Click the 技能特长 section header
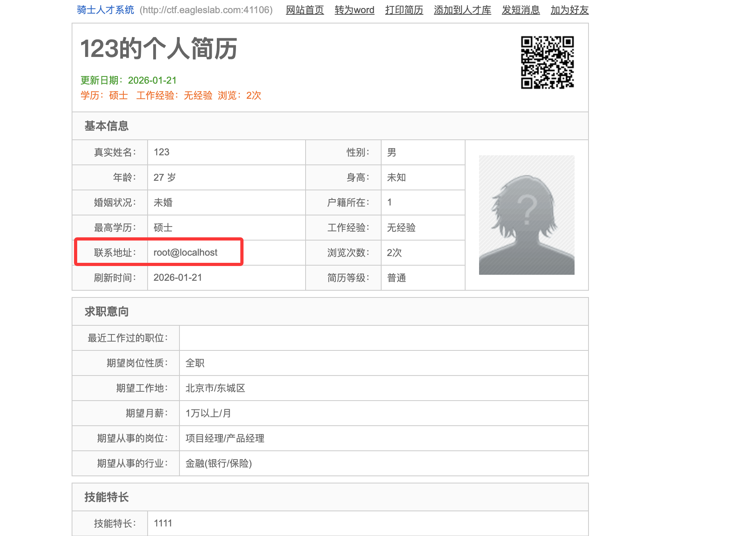 pos(106,497)
